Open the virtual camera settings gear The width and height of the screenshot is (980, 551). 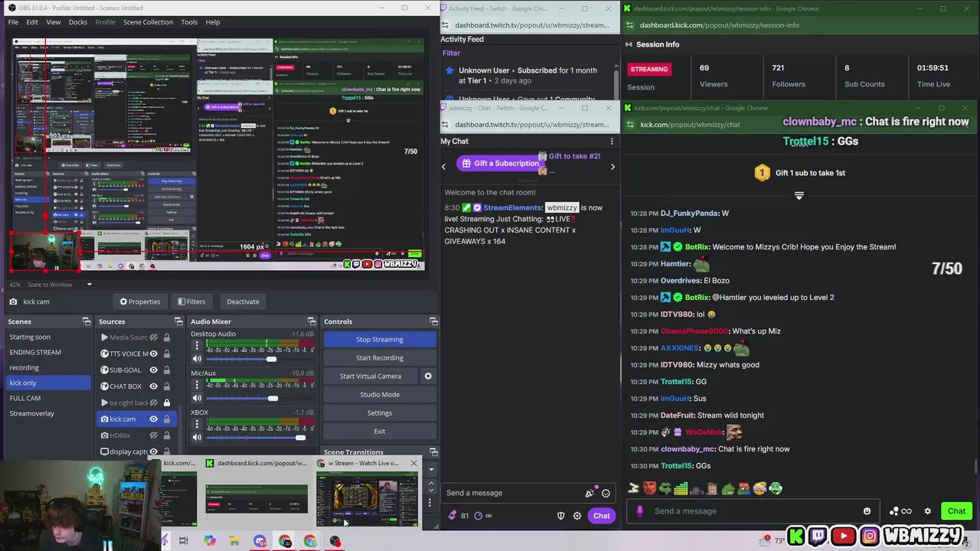428,376
